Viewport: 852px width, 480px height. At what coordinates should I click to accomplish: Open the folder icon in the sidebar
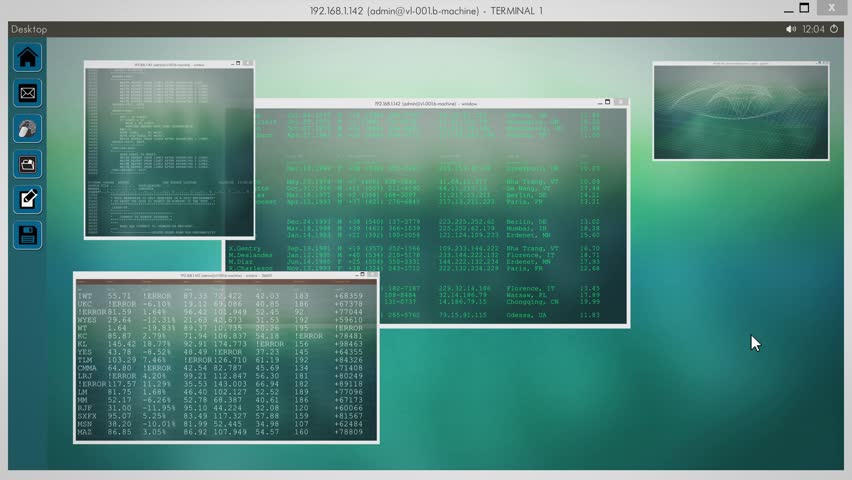(x=27, y=164)
